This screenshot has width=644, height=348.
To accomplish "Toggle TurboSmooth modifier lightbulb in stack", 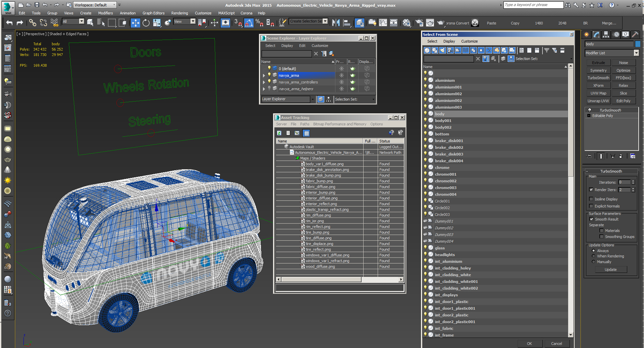I will [x=590, y=110].
